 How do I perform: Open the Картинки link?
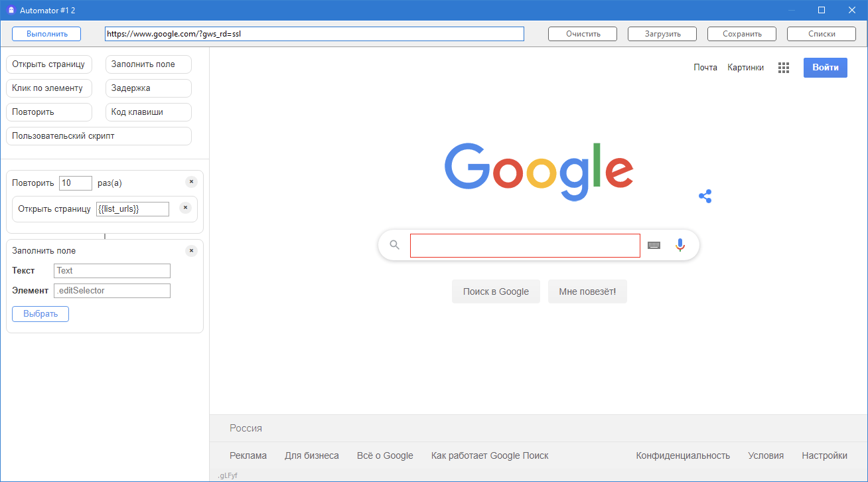pos(745,68)
